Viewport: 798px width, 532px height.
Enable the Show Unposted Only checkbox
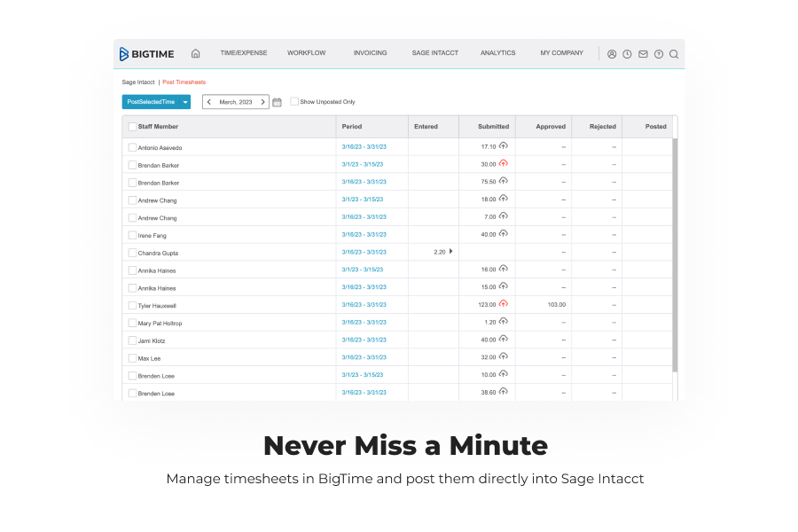(x=294, y=102)
